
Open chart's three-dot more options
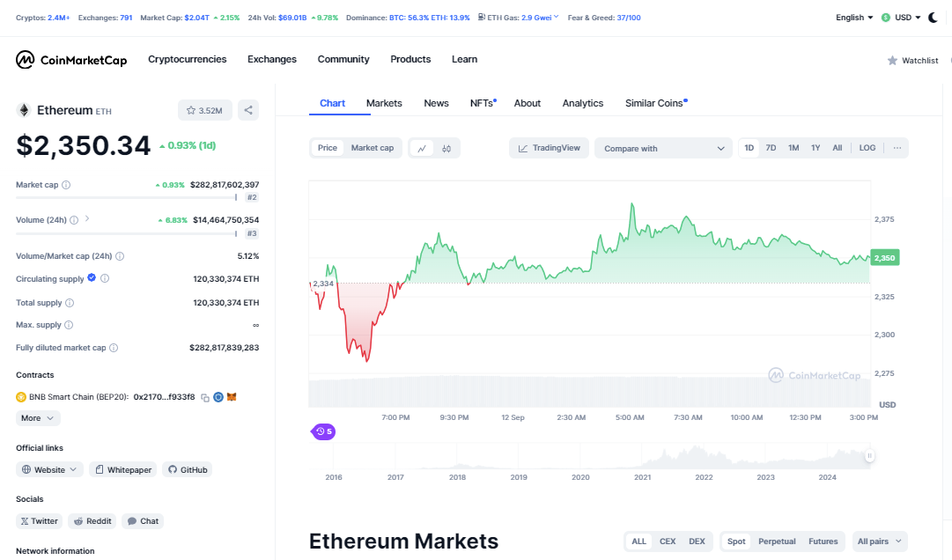tap(897, 148)
